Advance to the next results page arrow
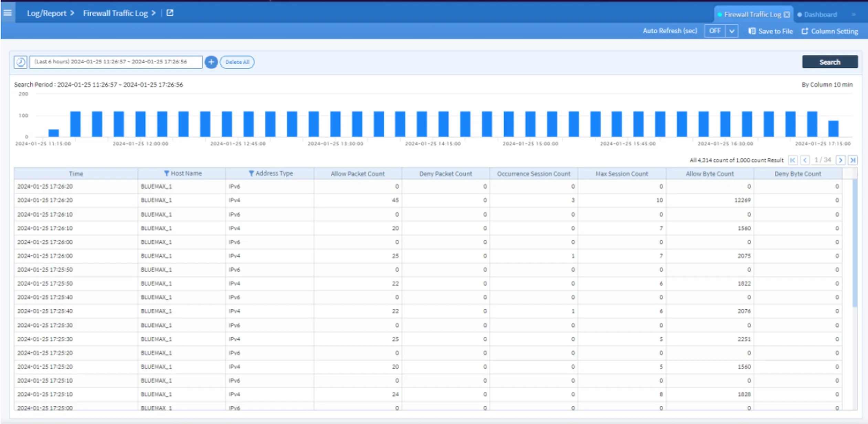 [841, 160]
